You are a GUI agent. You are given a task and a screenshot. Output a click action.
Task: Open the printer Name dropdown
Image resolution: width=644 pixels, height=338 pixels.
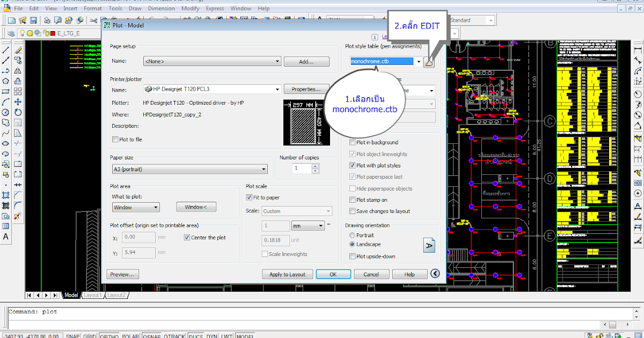212,89
